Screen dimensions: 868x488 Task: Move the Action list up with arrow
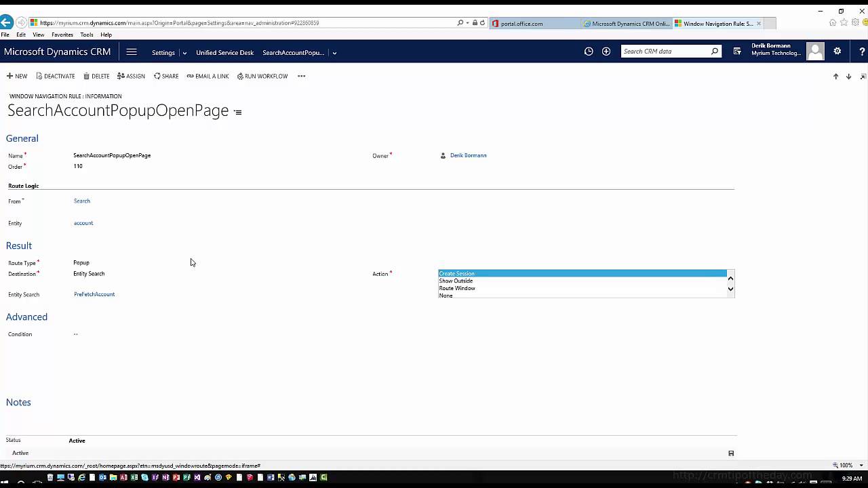click(x=730, y=278)
